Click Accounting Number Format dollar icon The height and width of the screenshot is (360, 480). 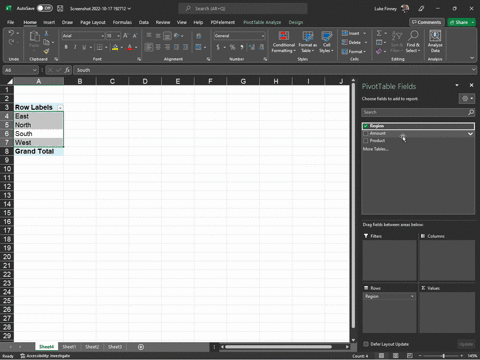[218, 47]
